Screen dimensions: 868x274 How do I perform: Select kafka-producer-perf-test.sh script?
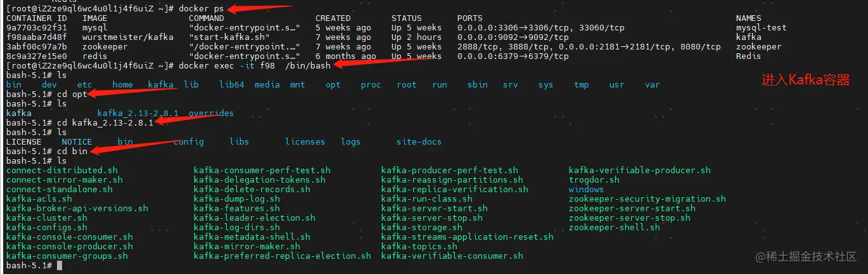point(449,170)
